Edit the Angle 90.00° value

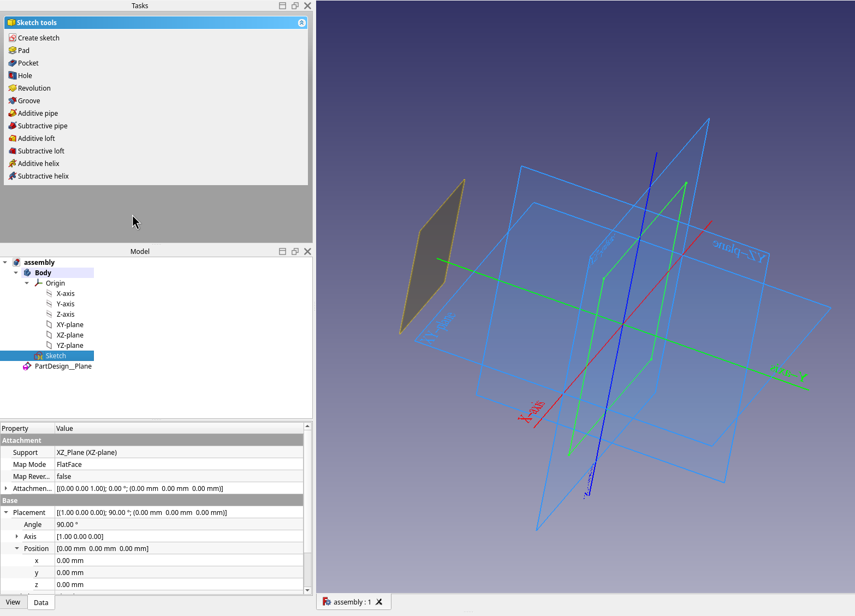[x=179, y=524]
